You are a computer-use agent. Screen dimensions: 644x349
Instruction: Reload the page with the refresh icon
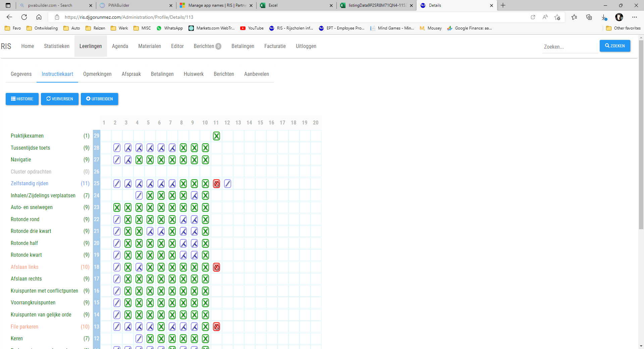tap(24, 17)
